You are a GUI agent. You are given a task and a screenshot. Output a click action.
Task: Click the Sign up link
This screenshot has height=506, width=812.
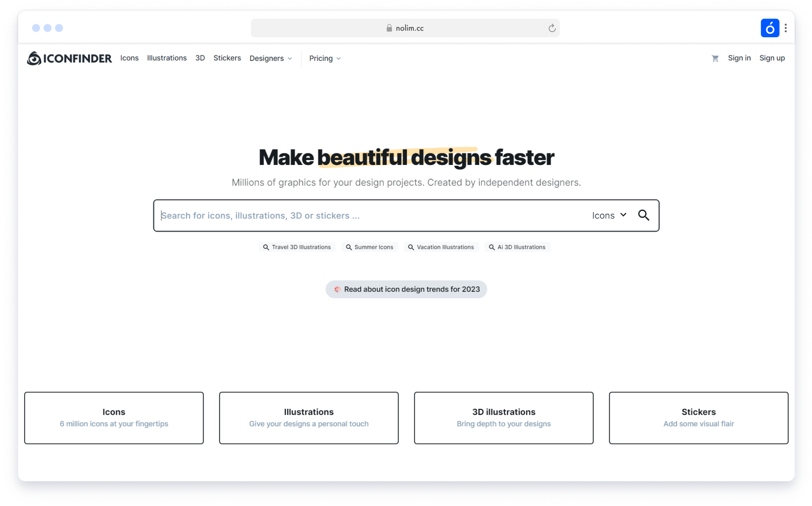tap(772, 58)
